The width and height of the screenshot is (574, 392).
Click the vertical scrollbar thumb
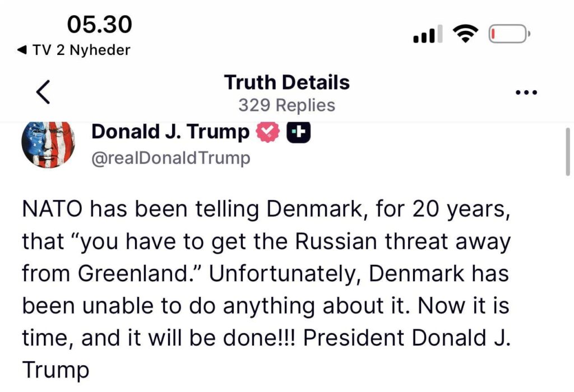(568, 151)
